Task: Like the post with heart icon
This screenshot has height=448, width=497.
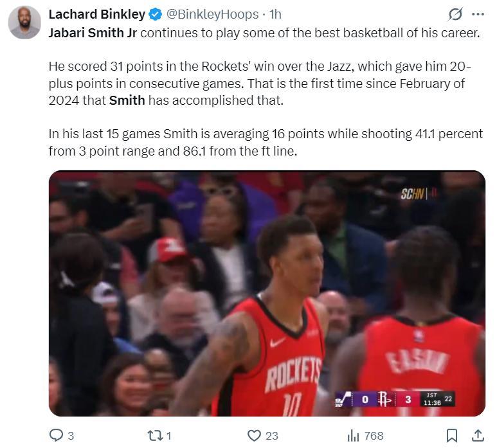Action: pos(254,436)
